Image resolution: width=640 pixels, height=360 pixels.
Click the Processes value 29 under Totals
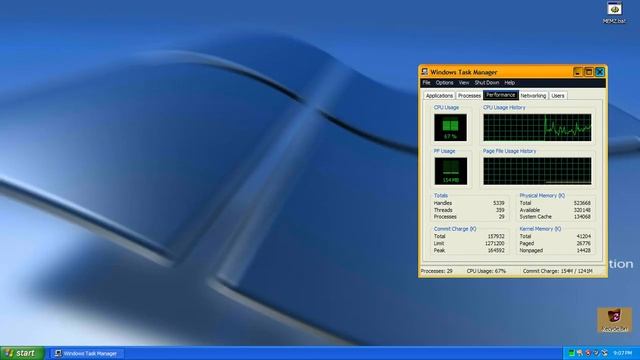point(502,217)
